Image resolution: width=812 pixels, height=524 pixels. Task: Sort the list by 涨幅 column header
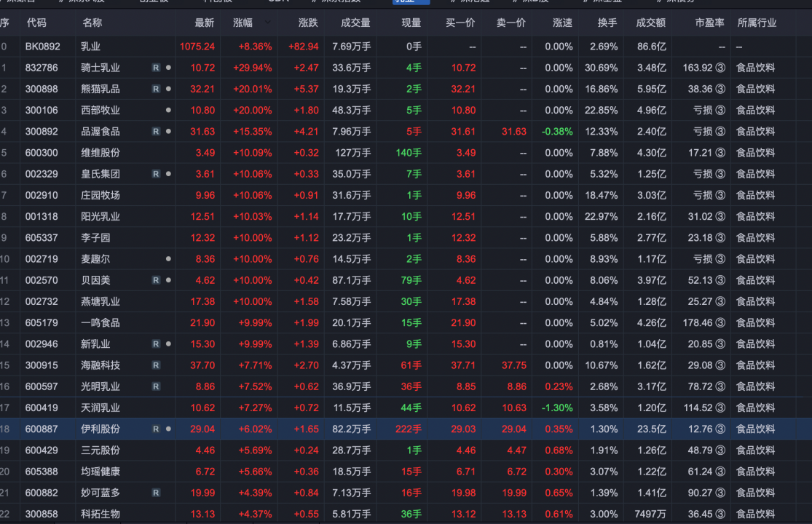tap(243, 23)
